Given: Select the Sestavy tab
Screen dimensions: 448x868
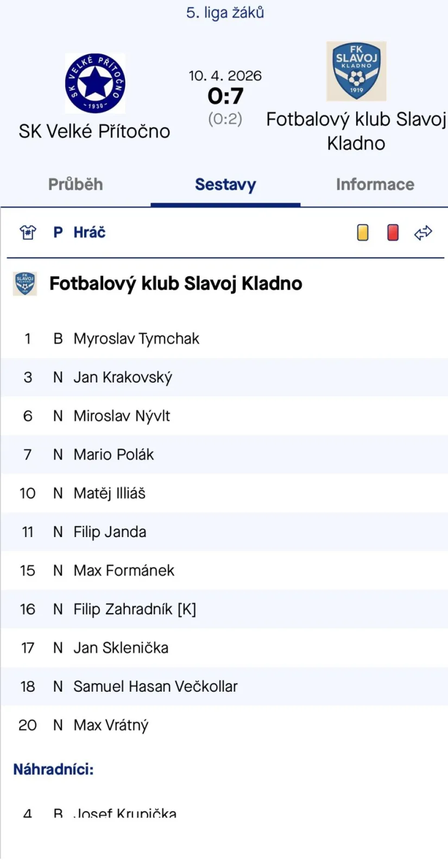Looking at the screenshot, I should click(x=225, y=184).
